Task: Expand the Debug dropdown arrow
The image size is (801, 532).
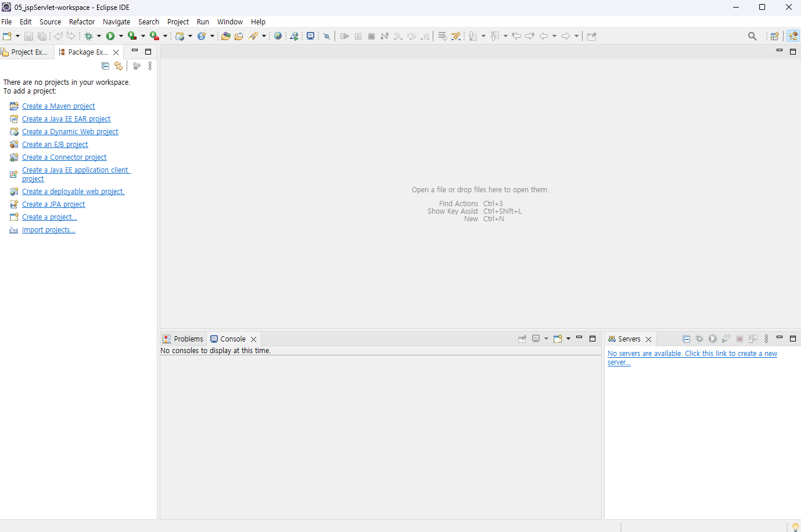Action: [x=99, y=36]
